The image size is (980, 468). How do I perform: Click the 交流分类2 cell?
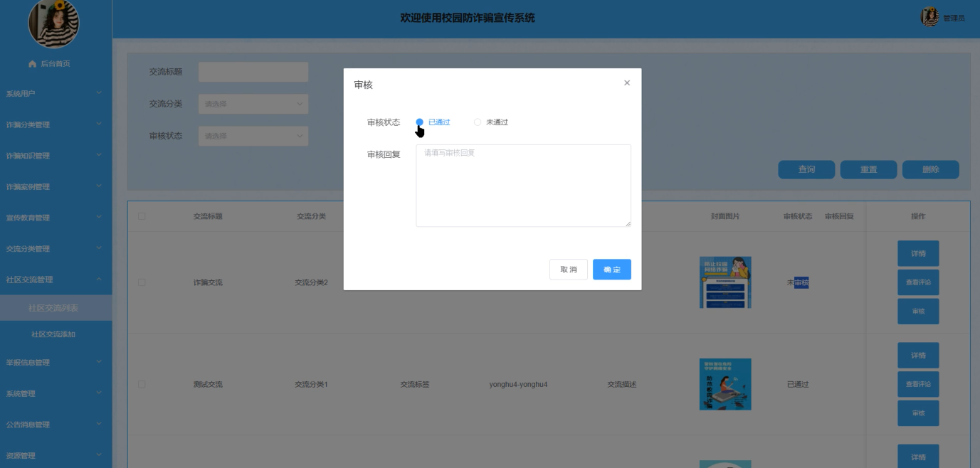point(311,282)
